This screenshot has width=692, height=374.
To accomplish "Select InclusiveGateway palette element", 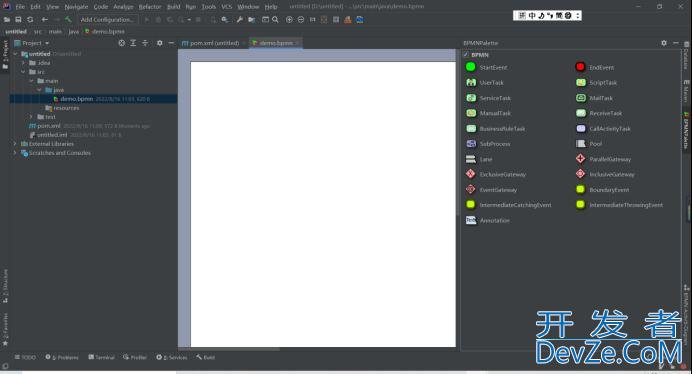I will (605, 174).
